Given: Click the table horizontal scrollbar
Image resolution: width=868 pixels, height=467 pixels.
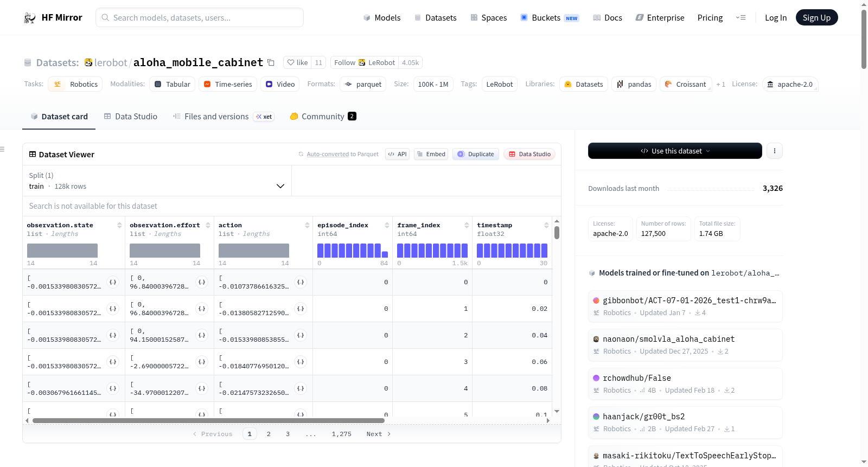Looking at the screenshot, I should (x=208, y=420).
